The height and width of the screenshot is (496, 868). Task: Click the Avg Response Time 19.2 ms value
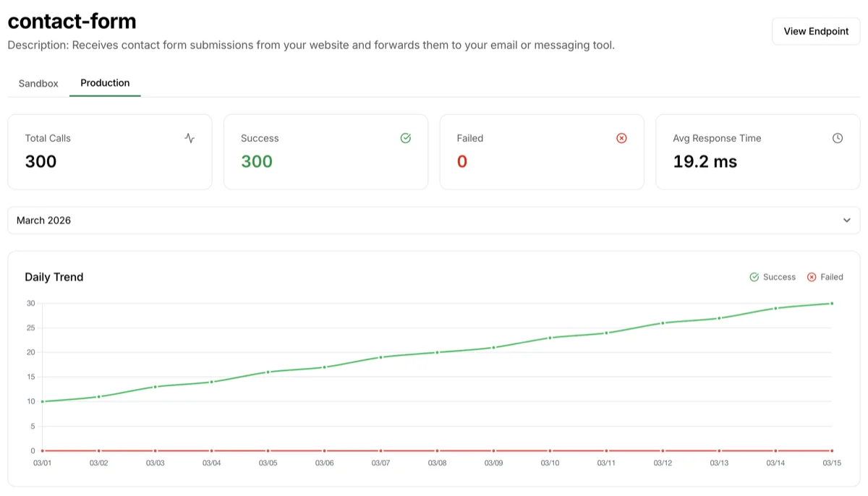pyautogui.click(x=705, y=162)
